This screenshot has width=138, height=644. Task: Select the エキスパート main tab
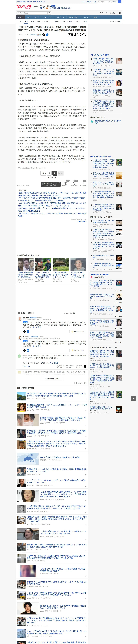tap(48, 17)
